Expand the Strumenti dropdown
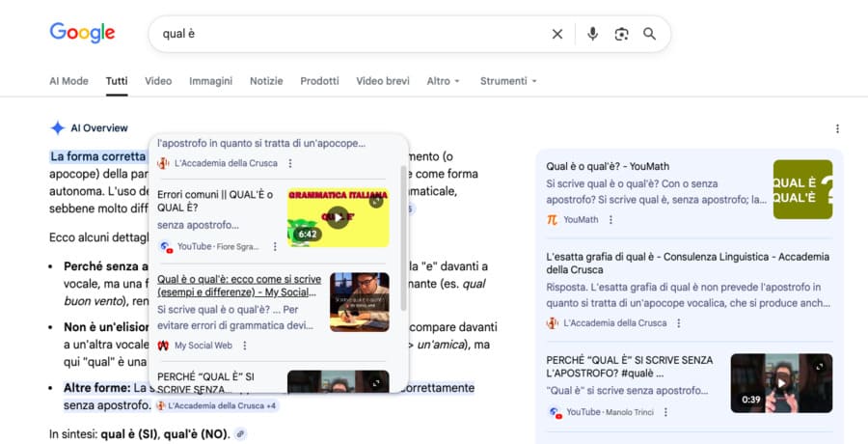The height and width of the screenshot is (444, 868). click(508, 81)
